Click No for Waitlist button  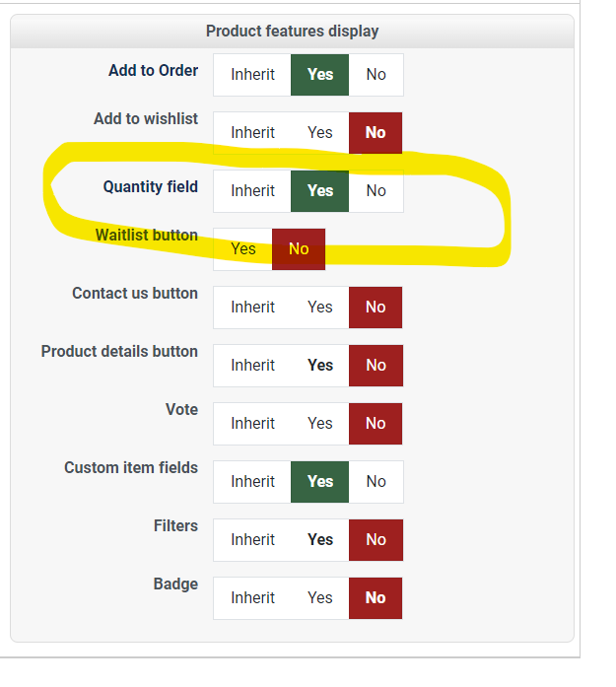click(299, 249)
